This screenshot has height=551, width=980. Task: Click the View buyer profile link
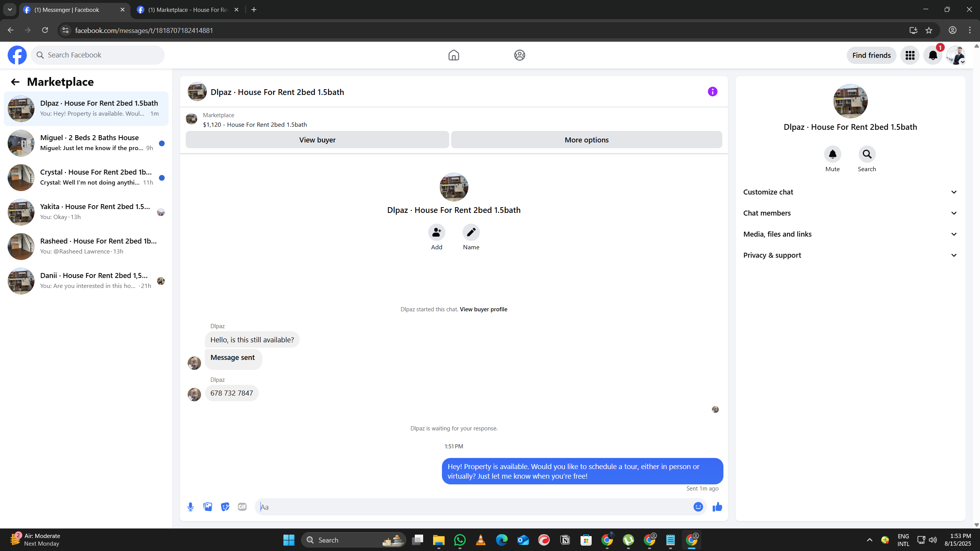[x=483, y=309]
